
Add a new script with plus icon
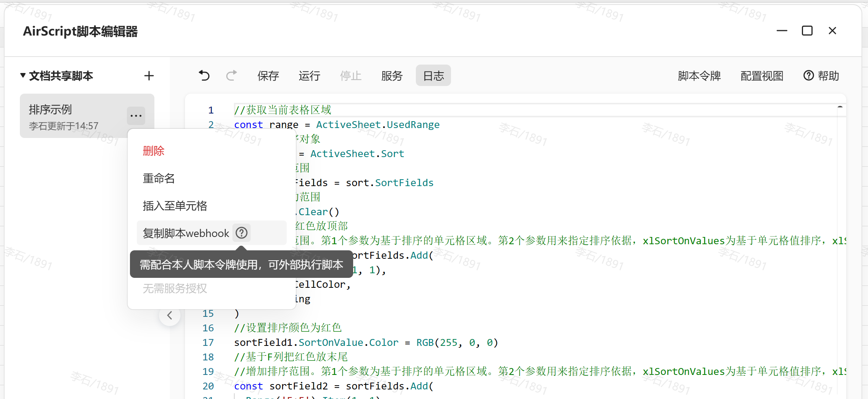(x=149, y=76)
